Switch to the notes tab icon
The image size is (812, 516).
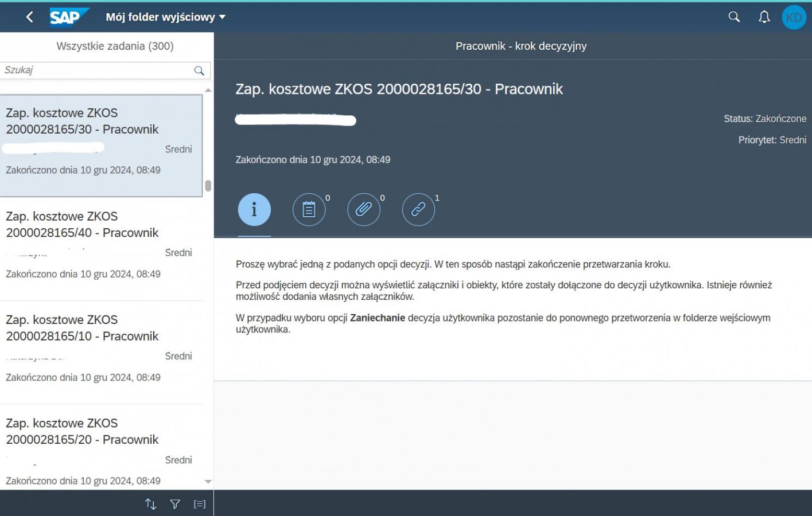pos(309,210)
